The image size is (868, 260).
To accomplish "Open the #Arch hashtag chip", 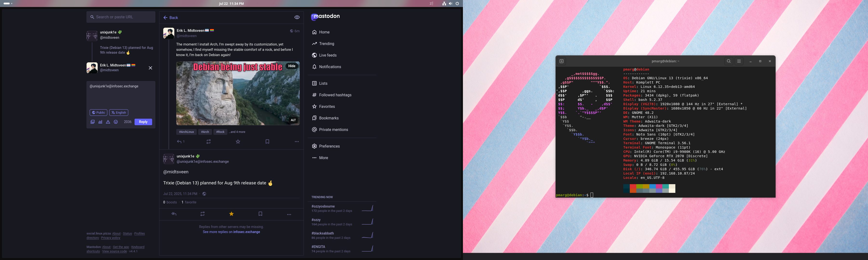I will pyautogui.click(x=205, y=132).
